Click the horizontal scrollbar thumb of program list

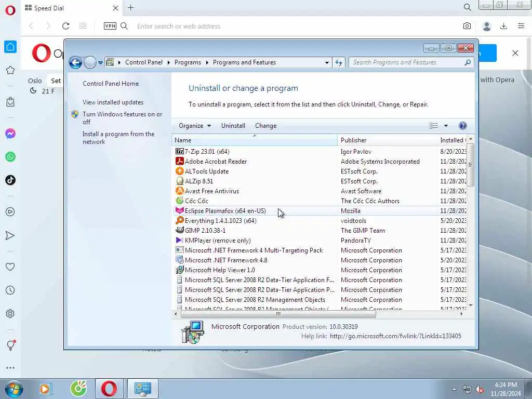tap(278, 314)
